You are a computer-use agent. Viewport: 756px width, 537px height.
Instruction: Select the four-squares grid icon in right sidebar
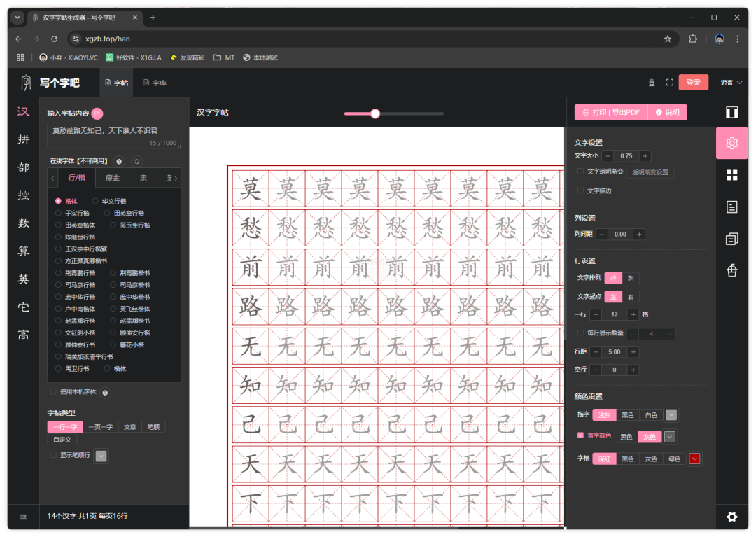[731, 175]
